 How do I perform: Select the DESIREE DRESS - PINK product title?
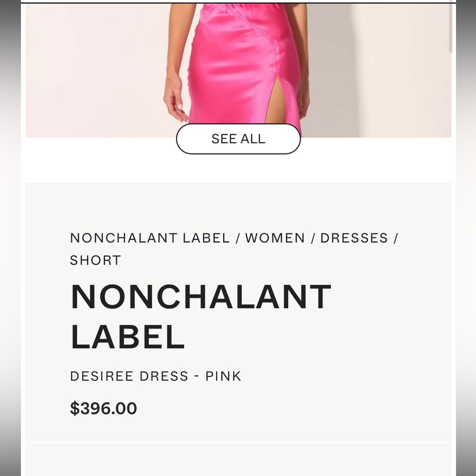156,376
